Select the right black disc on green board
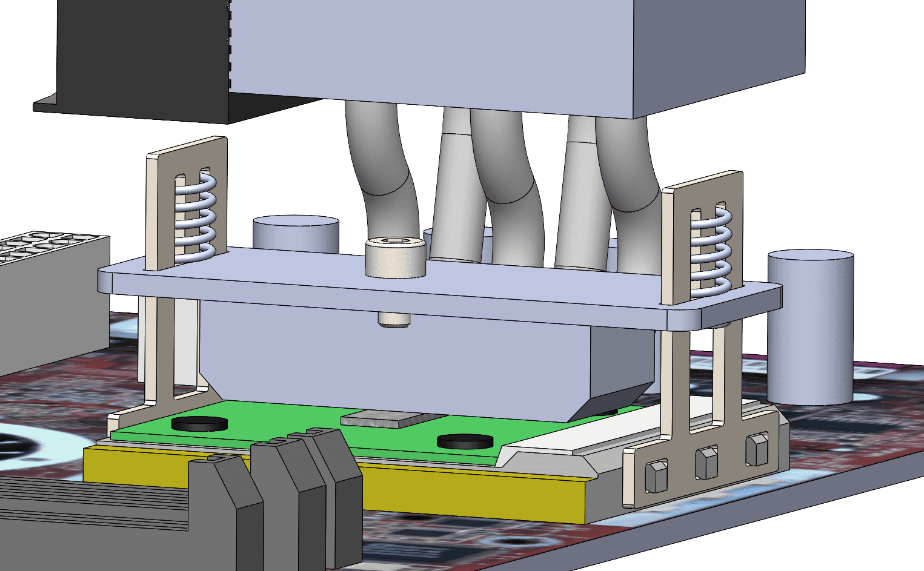 pos(465,441)
